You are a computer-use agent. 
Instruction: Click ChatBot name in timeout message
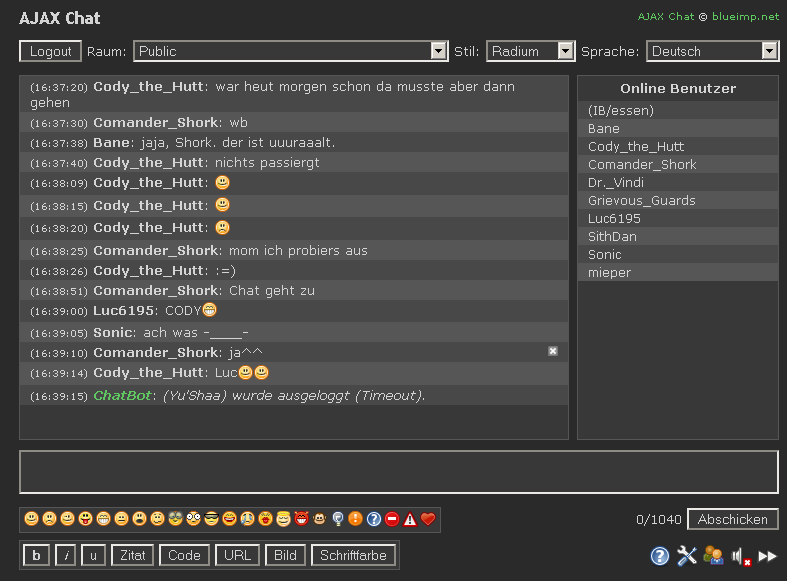click(122, 396)
